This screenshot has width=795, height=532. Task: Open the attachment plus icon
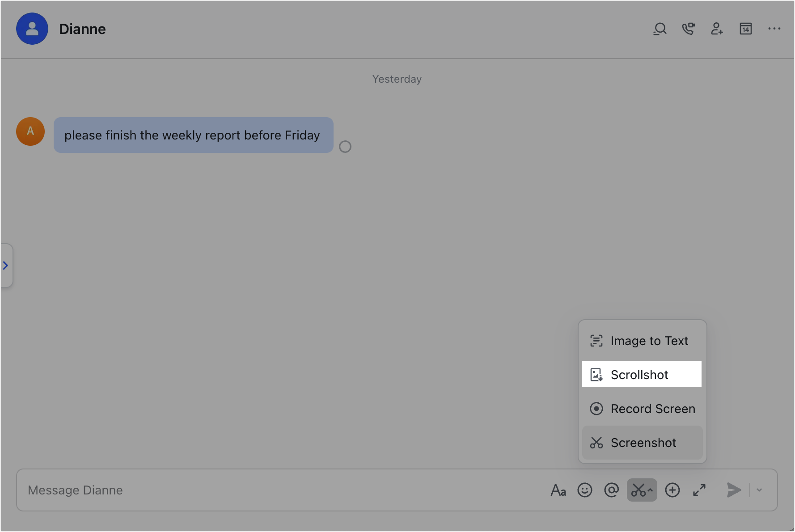[672, 490]
